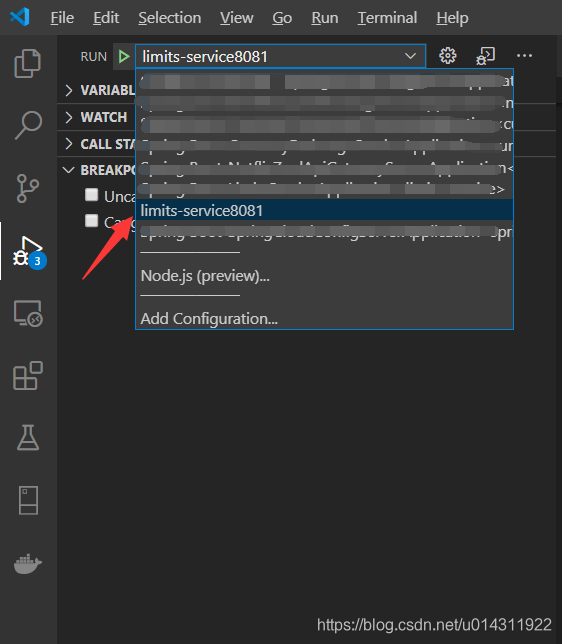Open the Docker view
562x644 pixels.
point(28,564)
